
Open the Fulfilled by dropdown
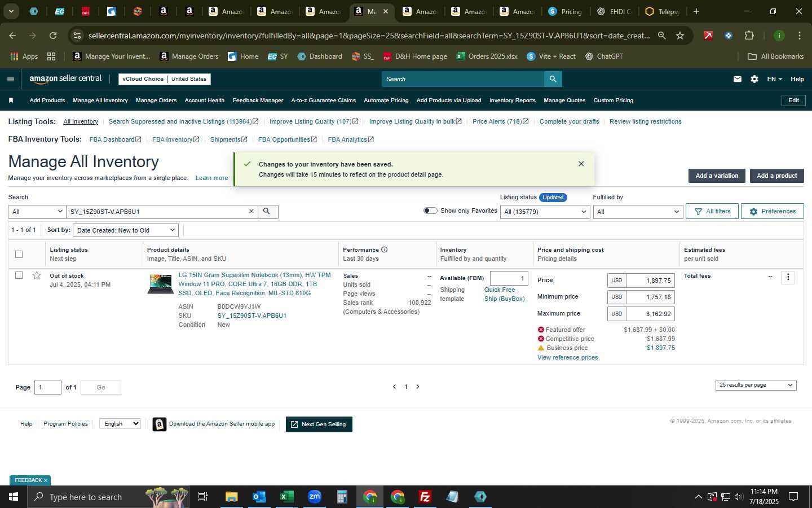click(x=638, y=212)
